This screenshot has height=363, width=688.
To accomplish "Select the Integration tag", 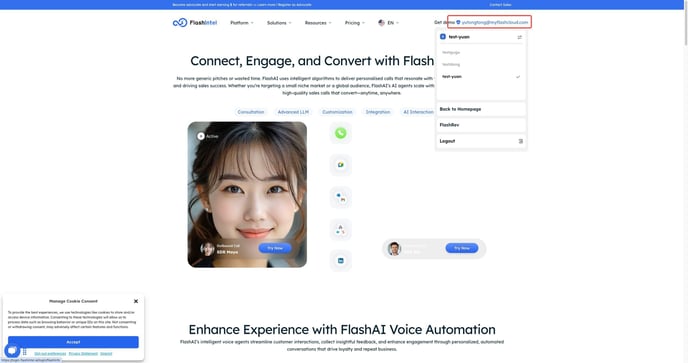I will (378, 112).
